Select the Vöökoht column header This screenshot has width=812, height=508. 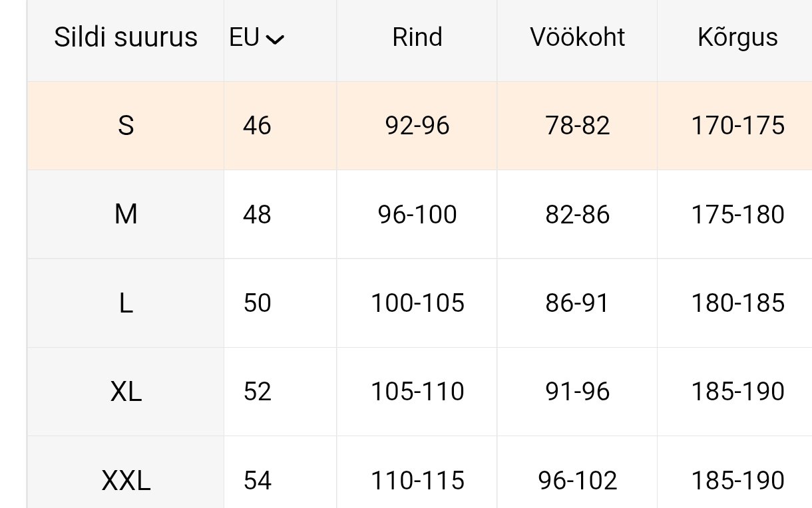tap(577, 37)
